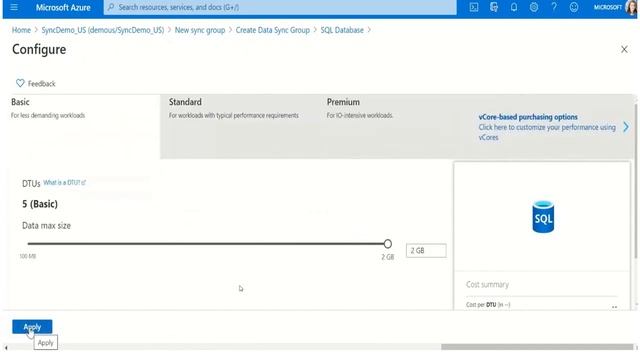Open the Help question mark icon
Viewport: 640px width, 360px height.
(554, 7)
